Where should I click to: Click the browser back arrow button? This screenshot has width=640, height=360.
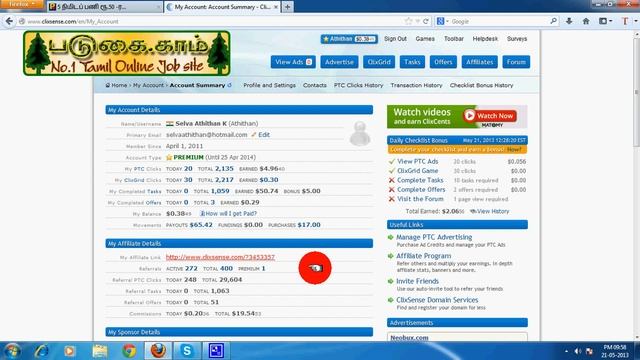(x=9, y=21)
